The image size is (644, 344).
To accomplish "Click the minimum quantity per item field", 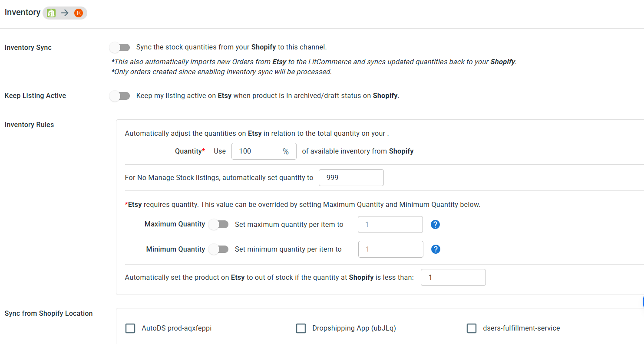I will 390,249.
